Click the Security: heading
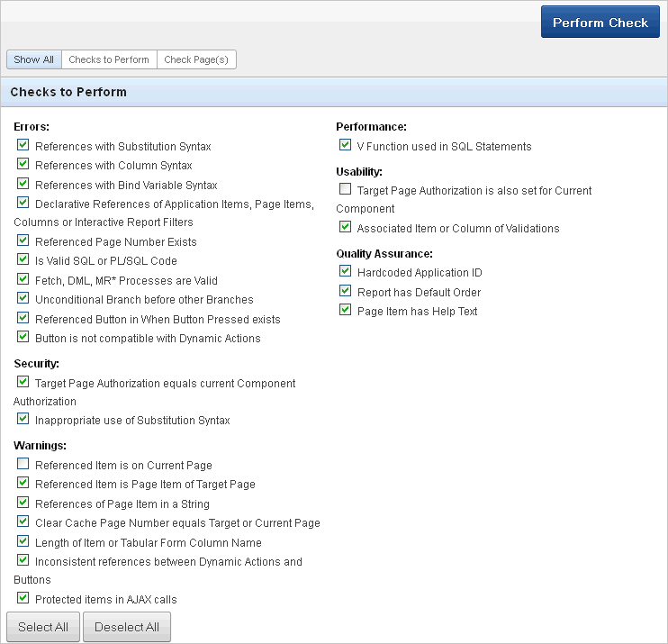 [x=36, y=364]
